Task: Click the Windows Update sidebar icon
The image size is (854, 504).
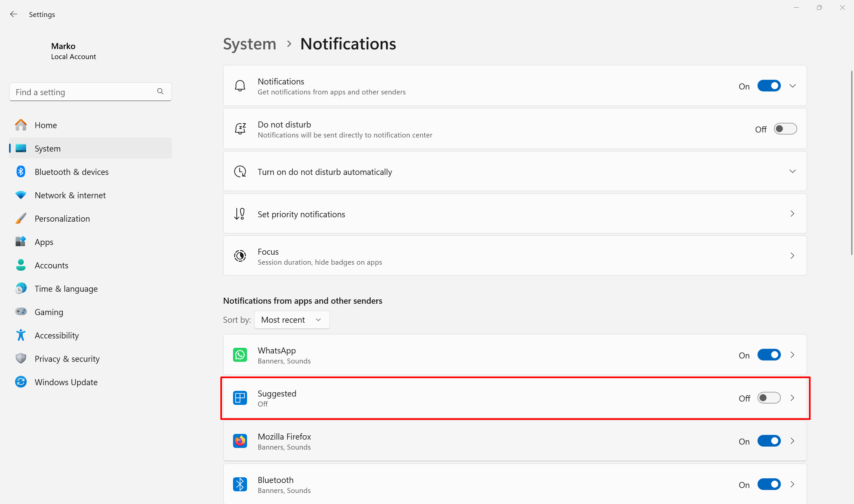Action: [21, 382]
